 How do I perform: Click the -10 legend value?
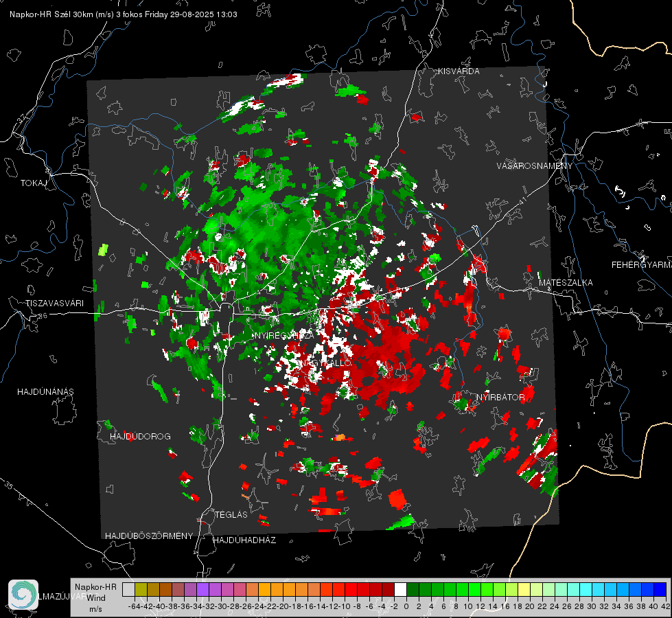[344, 606]
